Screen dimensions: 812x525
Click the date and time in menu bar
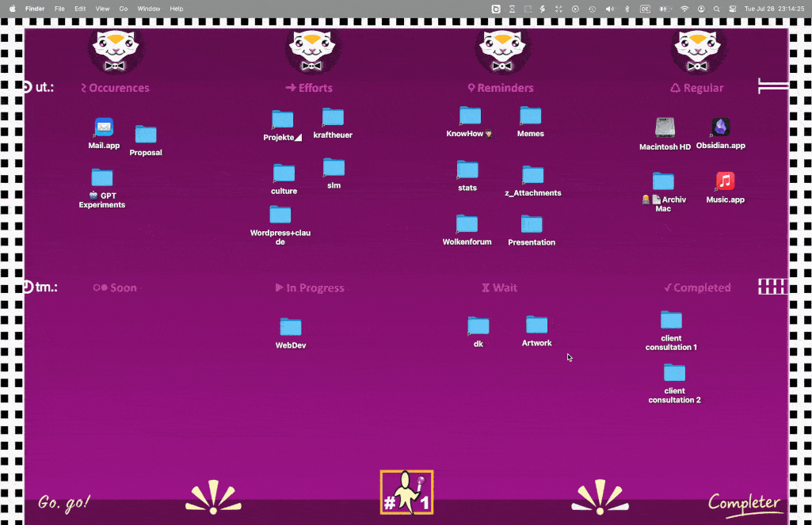(x=774, y=9)
